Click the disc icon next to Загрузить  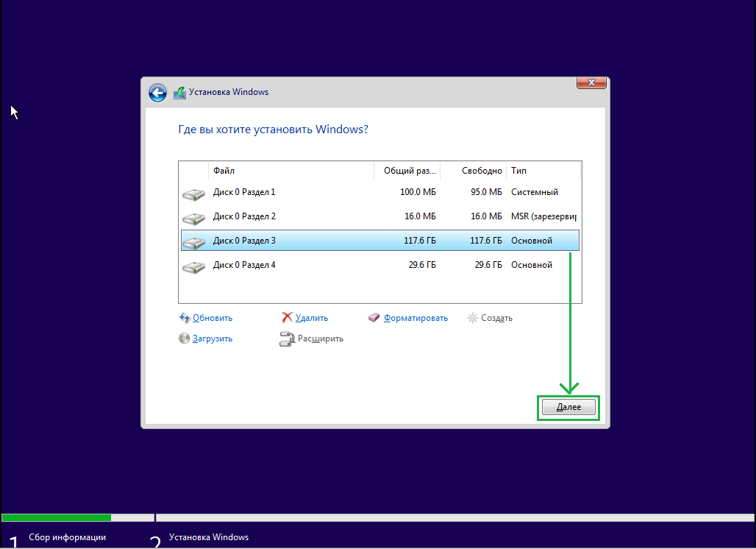click(x=184, y=339)
